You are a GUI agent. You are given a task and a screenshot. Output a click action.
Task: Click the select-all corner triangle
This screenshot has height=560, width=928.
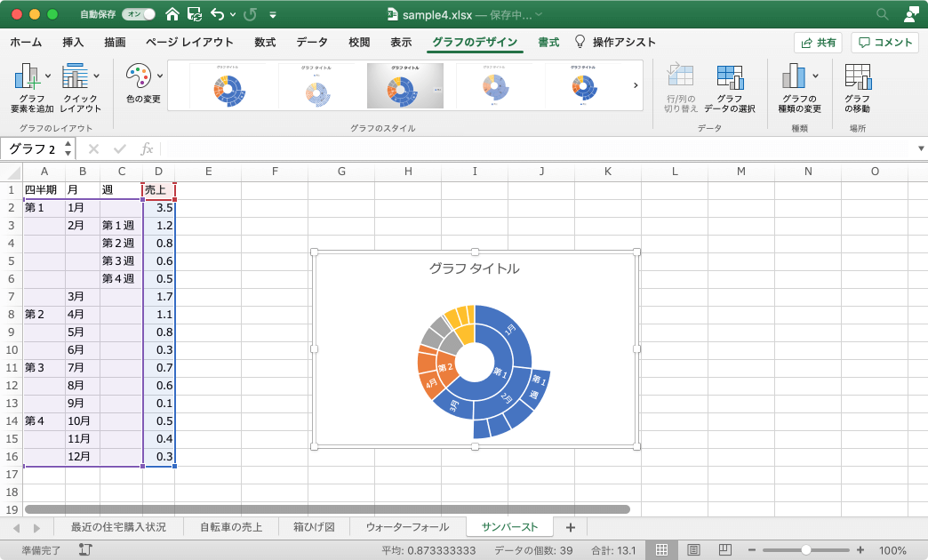[x=13, y=172]
